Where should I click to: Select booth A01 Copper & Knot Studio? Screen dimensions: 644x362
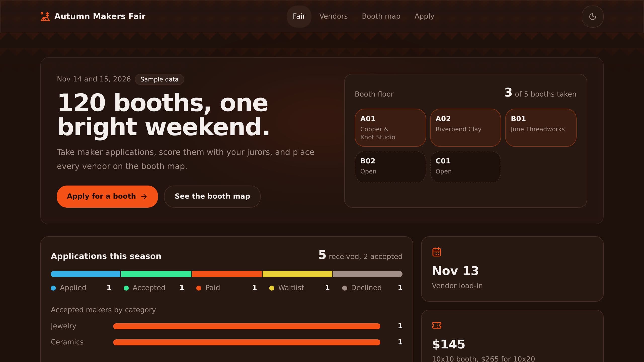pyautogui.click(x=390, y=128)
